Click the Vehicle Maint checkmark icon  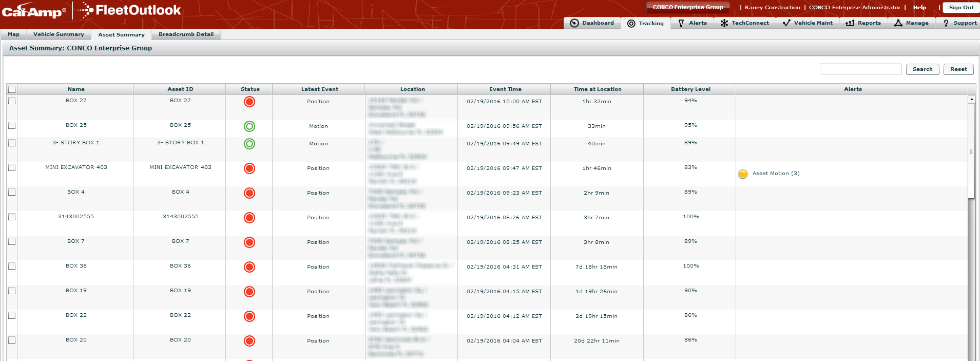tap(786, 23)
